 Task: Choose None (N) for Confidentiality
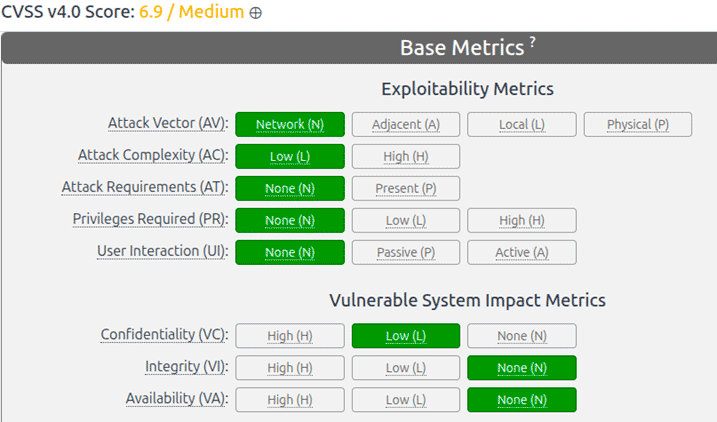pos(522,336)
